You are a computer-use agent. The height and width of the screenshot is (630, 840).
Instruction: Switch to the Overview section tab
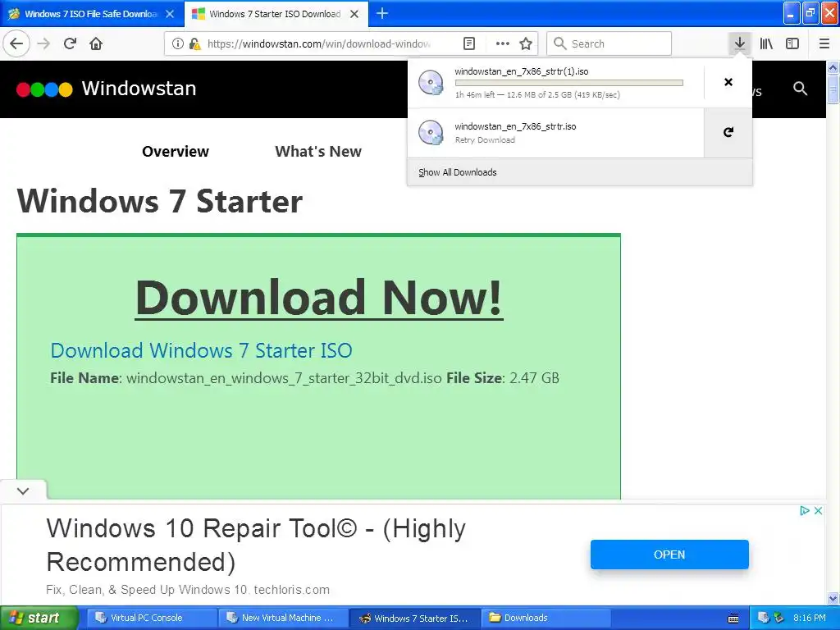(x=176, y=152)
